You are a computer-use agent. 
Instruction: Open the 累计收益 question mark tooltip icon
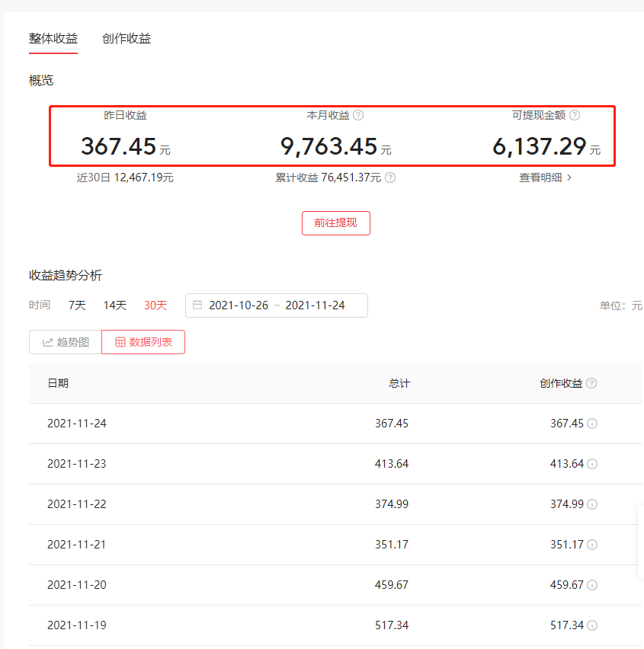click(389, 177)
